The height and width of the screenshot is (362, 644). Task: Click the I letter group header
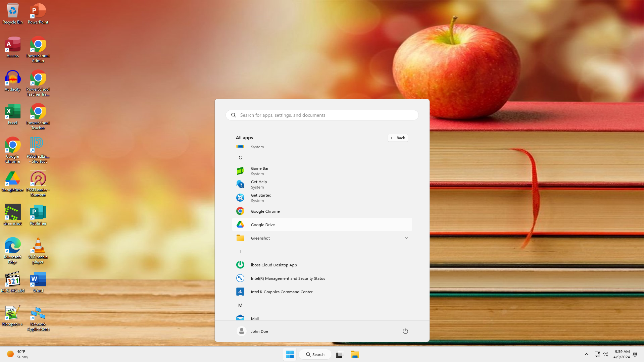click(240, 252)
